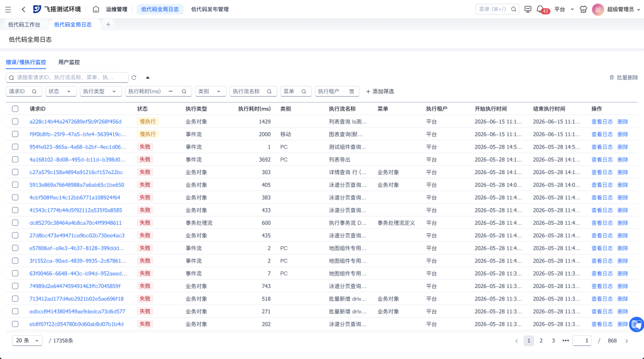Click 查看日志 for row 74989d2e6447459491463ffc7045859f
The image size is (644, 359).
point(602,286)
